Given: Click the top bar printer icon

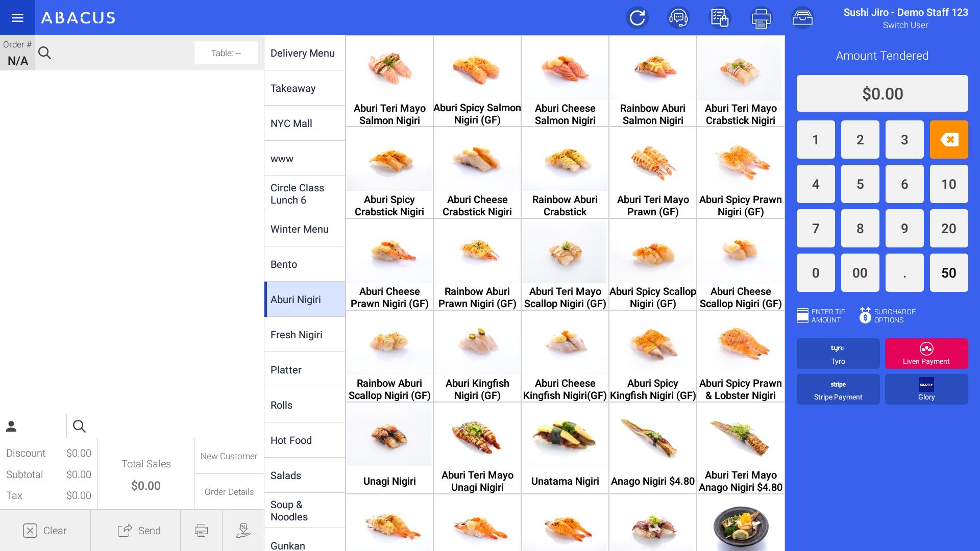Looking at the screenshot, I should pyautogui.click(x=761, y=18).
